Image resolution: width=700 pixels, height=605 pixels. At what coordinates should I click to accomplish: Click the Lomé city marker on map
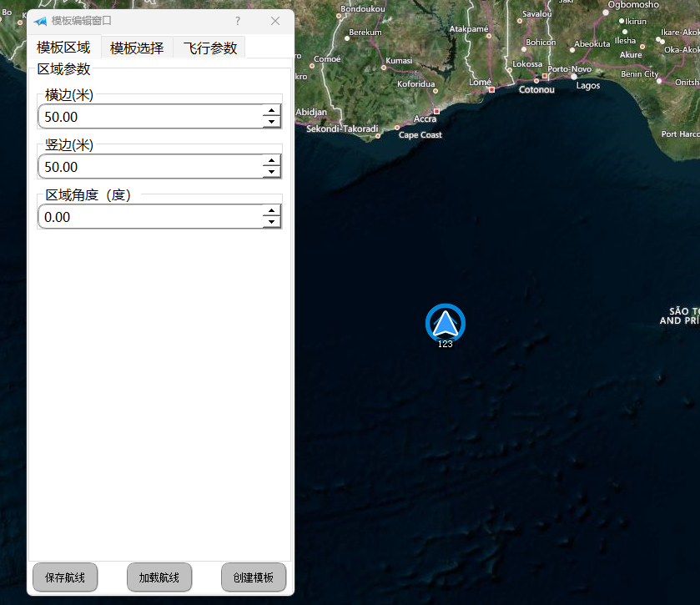click(492, 90)
